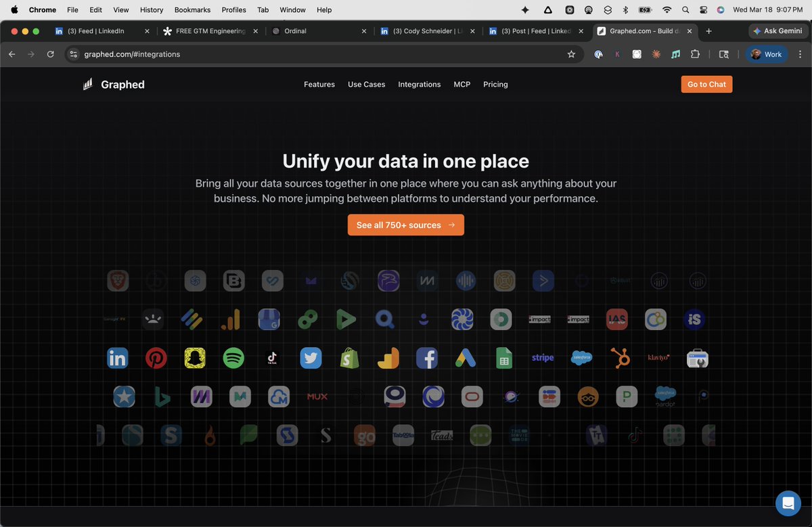Open the Pricing nav link

click(495, 85)
